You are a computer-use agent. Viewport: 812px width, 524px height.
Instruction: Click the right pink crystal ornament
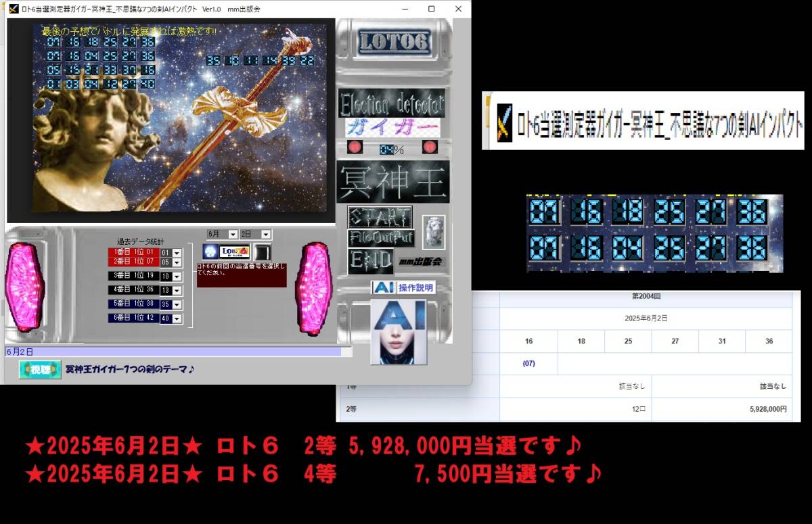coord(315,288)
